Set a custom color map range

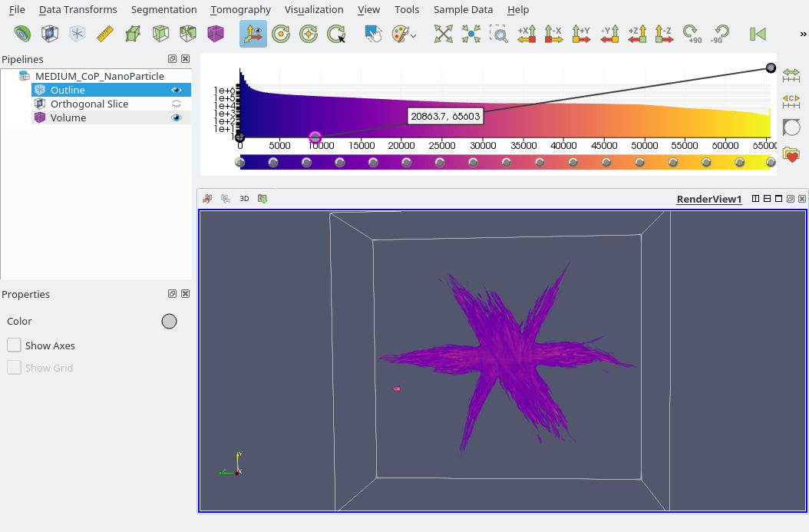click(x=791, y=101)
